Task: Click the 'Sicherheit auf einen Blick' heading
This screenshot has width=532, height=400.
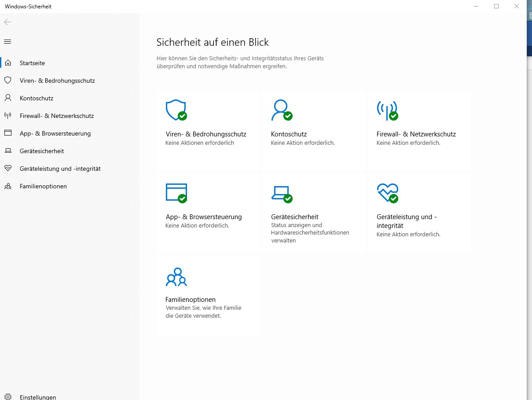Action: tap(213, 42)
